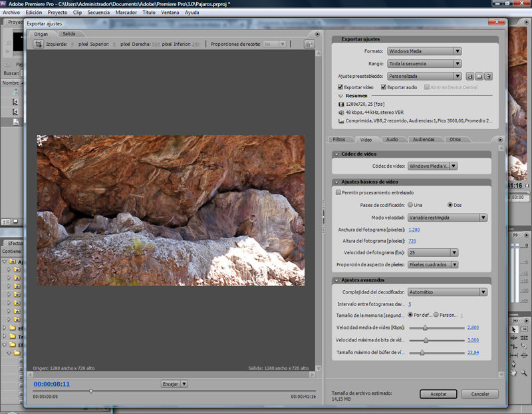Open the Tools panel flyout menu
This screenshot has height=414, width=532.
527,321
